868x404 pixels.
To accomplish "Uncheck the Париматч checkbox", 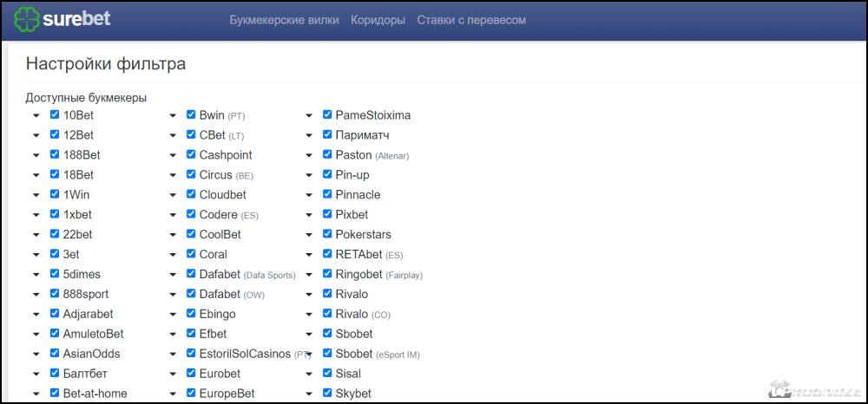I will pos(326,134).
